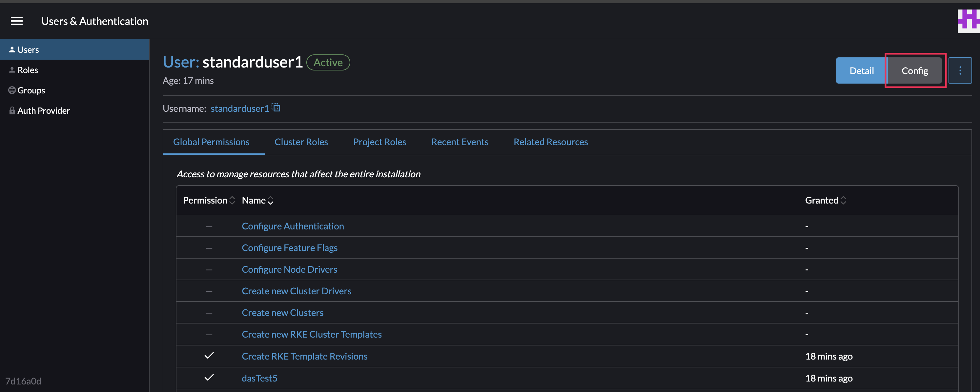This screenshot has height=392, width=980.
Task: Open the actions kebab menu
Action: click(x=960, y=70)
